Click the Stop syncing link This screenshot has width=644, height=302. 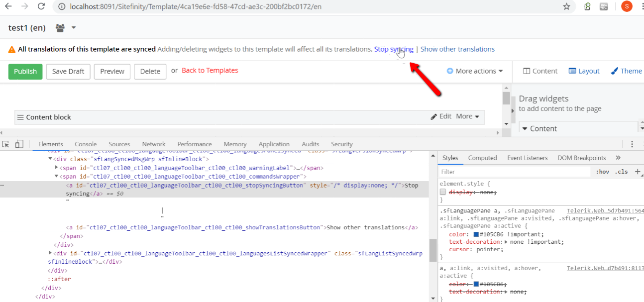(394, 49)
